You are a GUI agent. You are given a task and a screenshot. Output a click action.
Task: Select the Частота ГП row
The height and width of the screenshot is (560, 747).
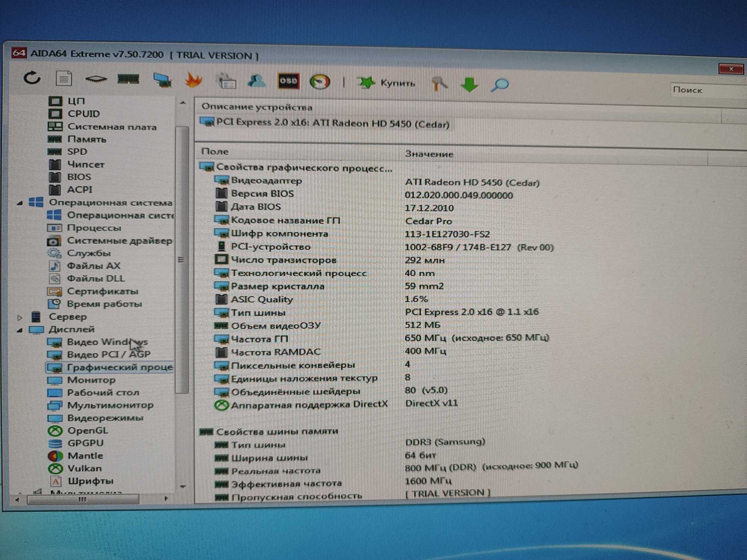[x=382, y=339]
